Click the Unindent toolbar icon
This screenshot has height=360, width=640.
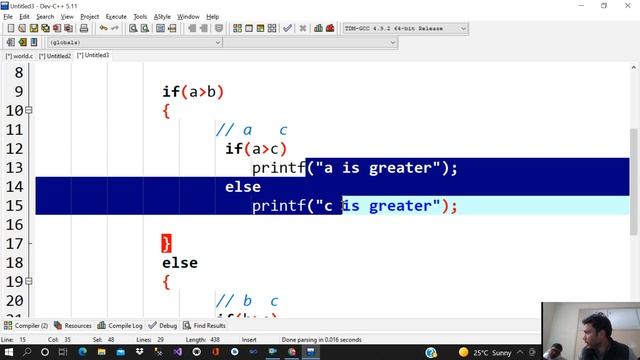point(203,28)
